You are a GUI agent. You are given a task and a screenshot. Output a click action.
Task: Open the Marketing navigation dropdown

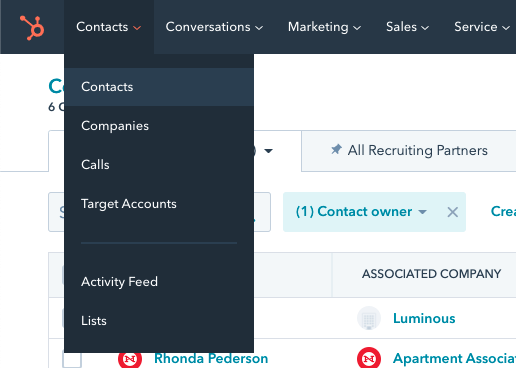[324, 27]
